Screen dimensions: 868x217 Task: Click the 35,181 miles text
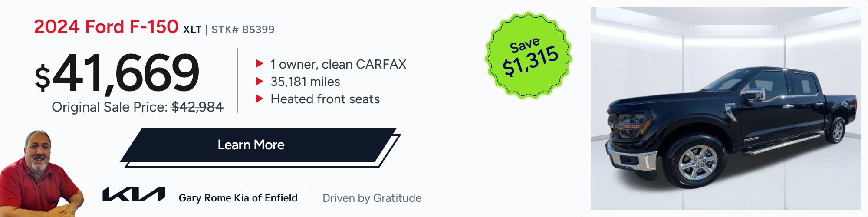305,82
